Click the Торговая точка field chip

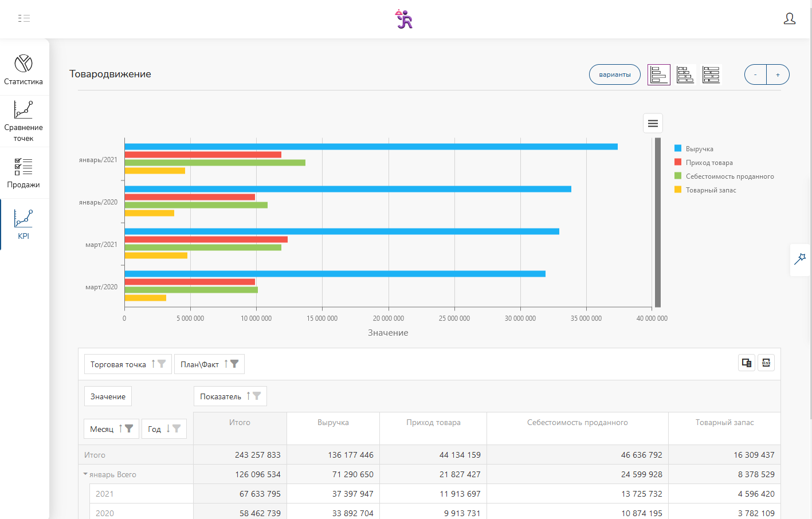pos(128,364)
